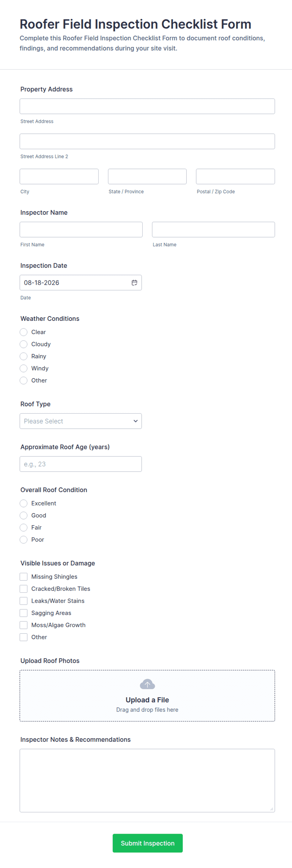Expand the Roof Type dropdown

point(81,421)
